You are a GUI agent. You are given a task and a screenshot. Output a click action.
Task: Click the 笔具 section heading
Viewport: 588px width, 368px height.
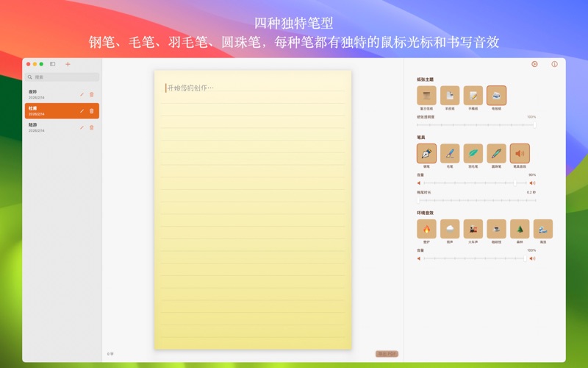[x=421, y=138]
